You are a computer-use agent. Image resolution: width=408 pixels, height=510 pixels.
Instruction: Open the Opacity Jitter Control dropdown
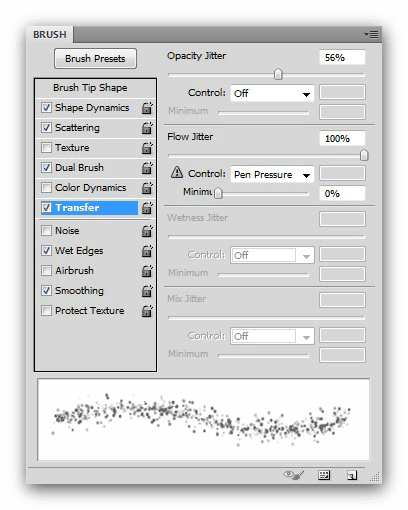click(272, 93)
